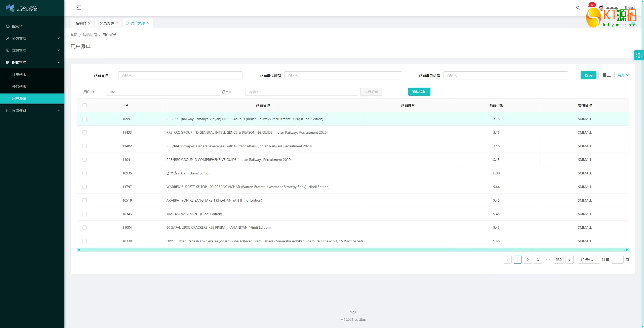Click the language globe icon 简体
Screen dimensions: 644x328
[x=625, y=8]
